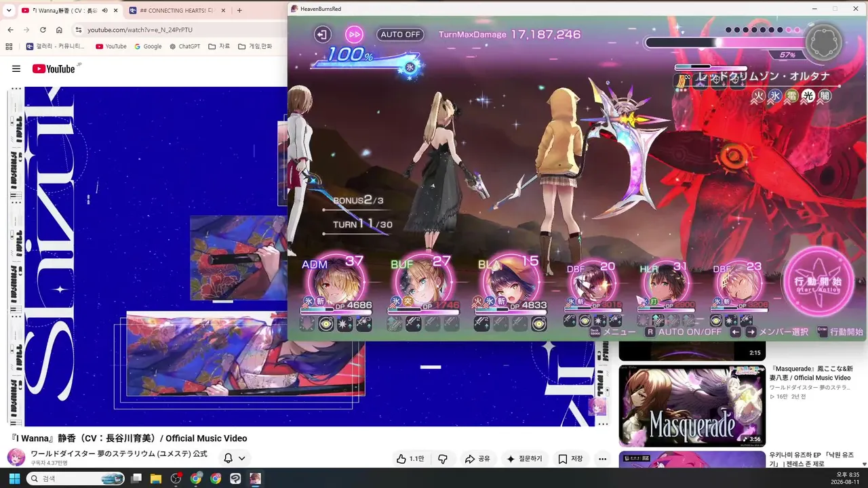The width and height of the screenshot is (868, 488).
Task: Click the ice (氷) element icon on enemy
Action: click(x=775, y=96)
